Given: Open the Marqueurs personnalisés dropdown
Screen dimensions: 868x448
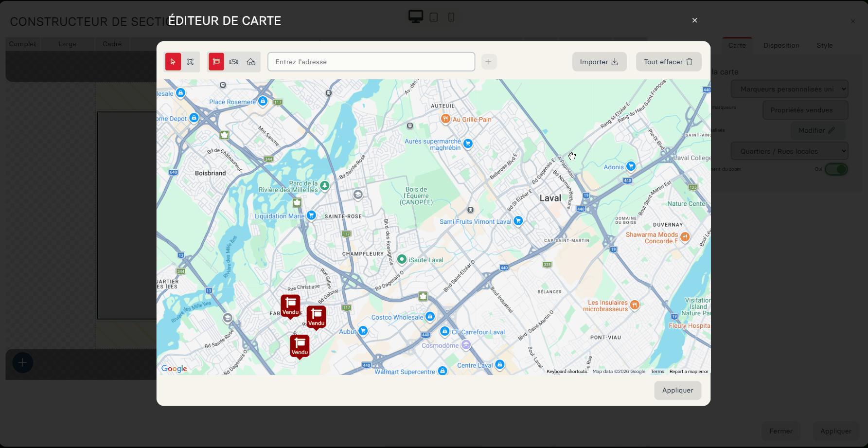Looking at the screenshot, I should [789, 89].
